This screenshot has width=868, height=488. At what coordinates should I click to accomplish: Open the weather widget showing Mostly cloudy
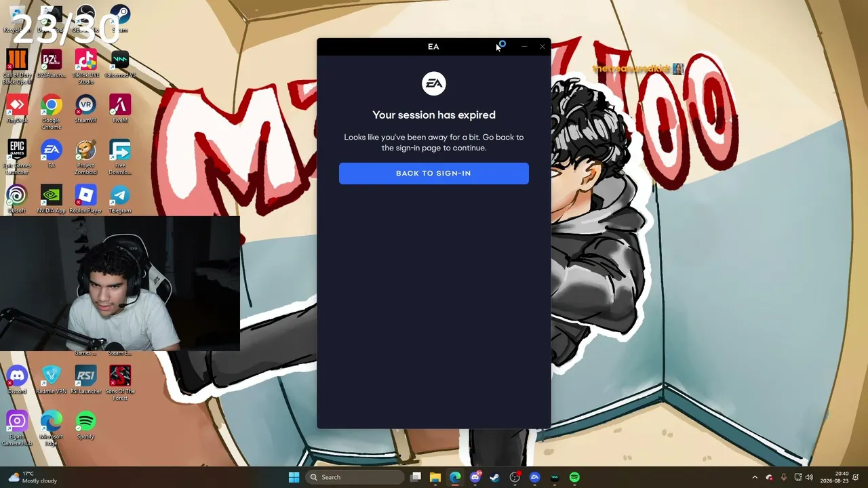pyautogui.click(x=32, y=477)
